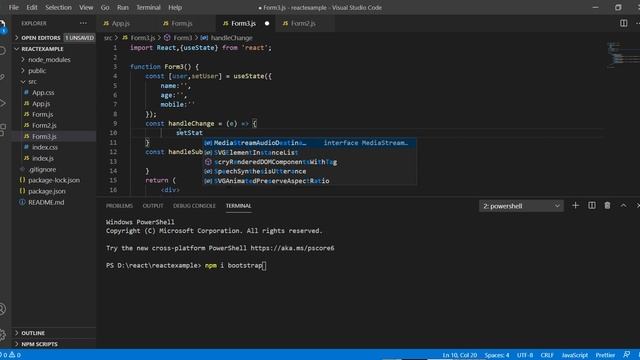The width and height of the screenshot is (640, 360).
Task: Expand the node_modules folder
Action: pyautogui.click(x=49, y=60)
